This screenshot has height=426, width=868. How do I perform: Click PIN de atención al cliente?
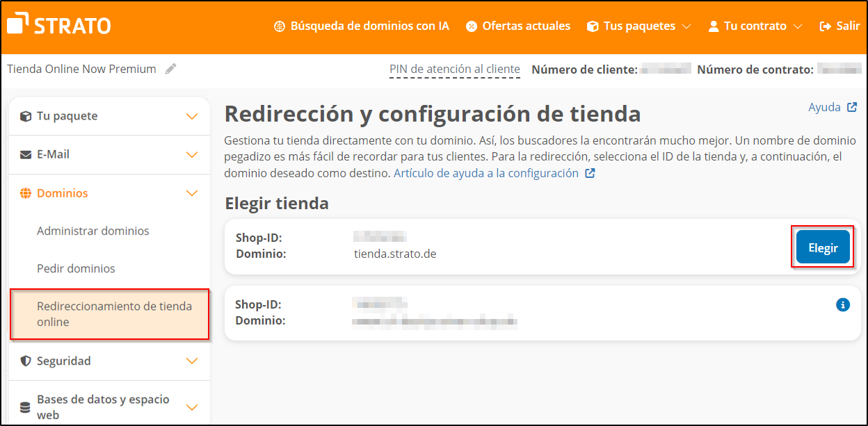click(454, 69)
